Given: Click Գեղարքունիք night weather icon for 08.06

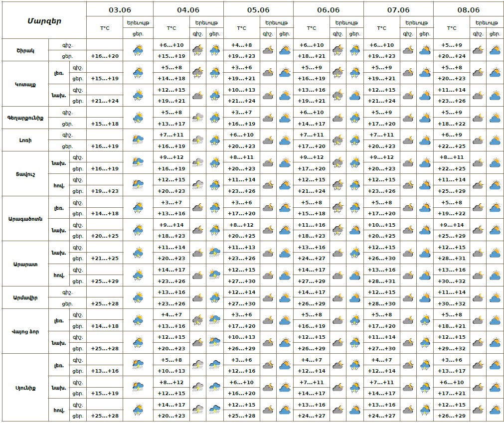Looking at the screenshot, I should point(478,118).
